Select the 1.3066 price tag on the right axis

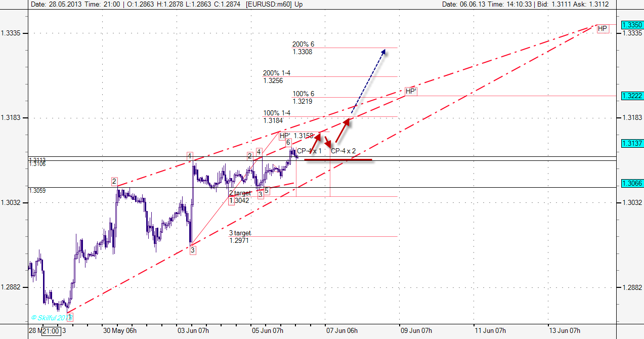coord(632,183)
